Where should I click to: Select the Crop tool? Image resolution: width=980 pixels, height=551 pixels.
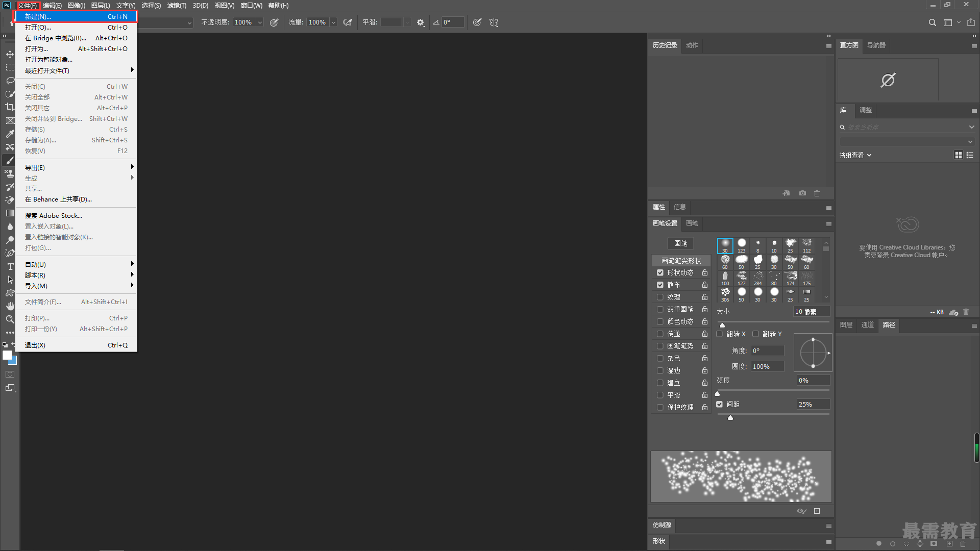[x=10, y=107]
